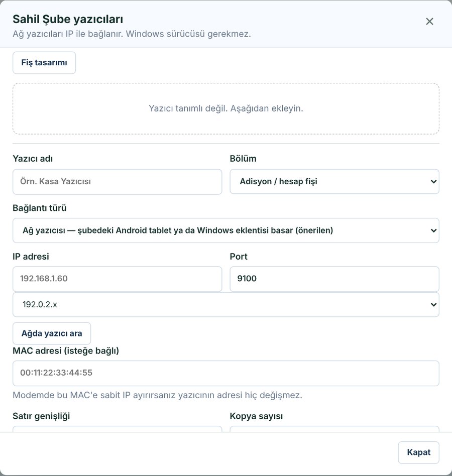The width and height of the screenshot is (452, 476).
Task: Click the empty 'Yazıcı tanımlı değil' placeholder box
Action: pos(226,108)
